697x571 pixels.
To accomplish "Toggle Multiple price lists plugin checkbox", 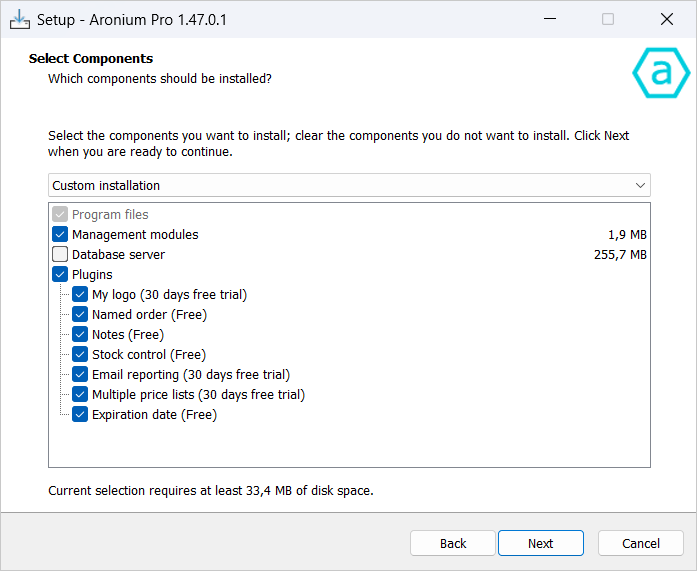I will tap(80, 395).
